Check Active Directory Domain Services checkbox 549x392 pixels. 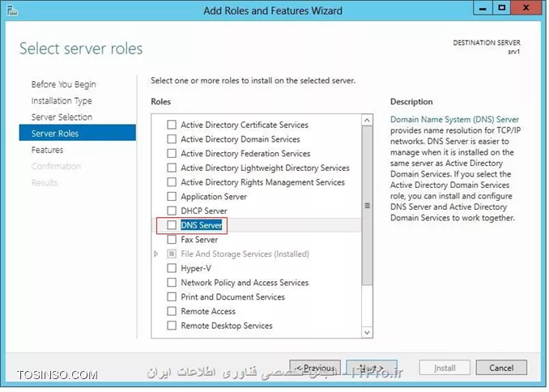point(172,139)
